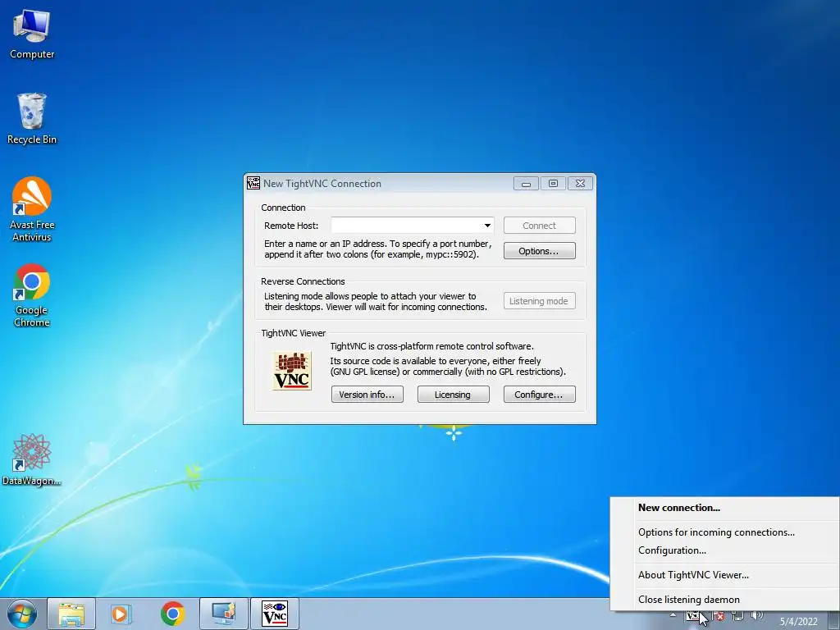Viewport: 840px width, 630px height.
Task: Open the Configure... button
Action: click(540, 395)
